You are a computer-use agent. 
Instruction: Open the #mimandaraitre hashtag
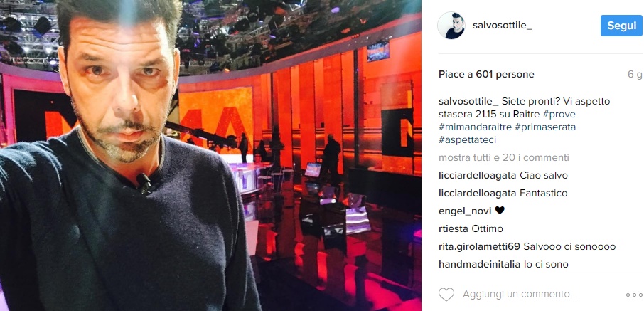(x=475, y=127)
